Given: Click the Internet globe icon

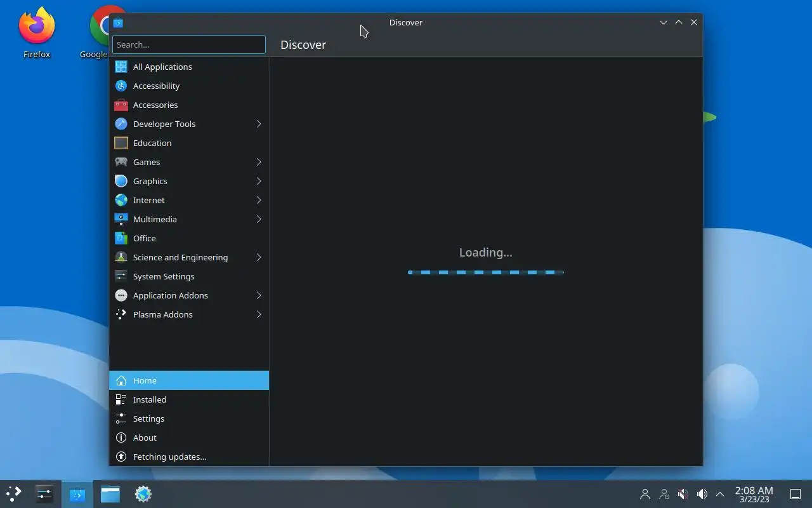Looking at the screenshot, I should 121,200.
